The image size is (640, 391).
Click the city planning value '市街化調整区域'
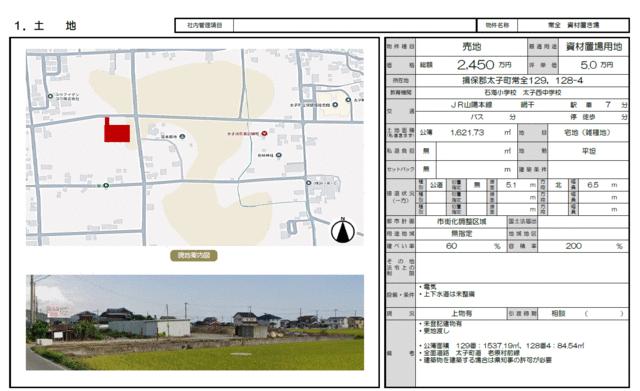point(461,222)
